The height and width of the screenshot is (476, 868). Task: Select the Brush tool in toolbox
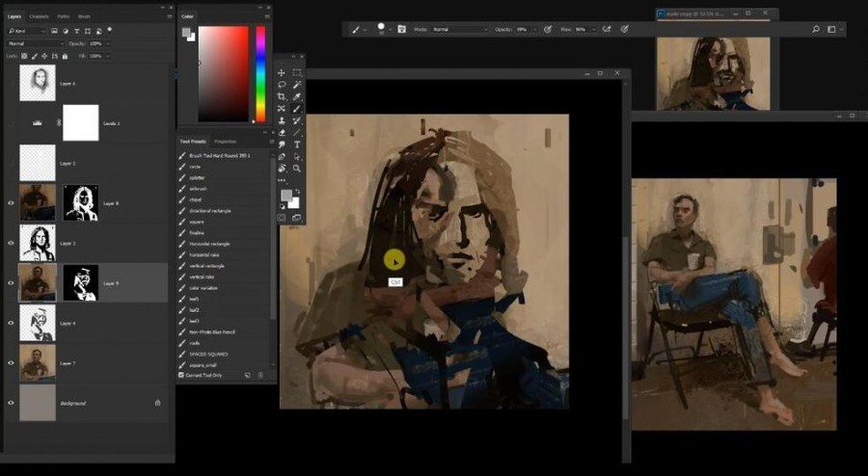coord(297,108)
